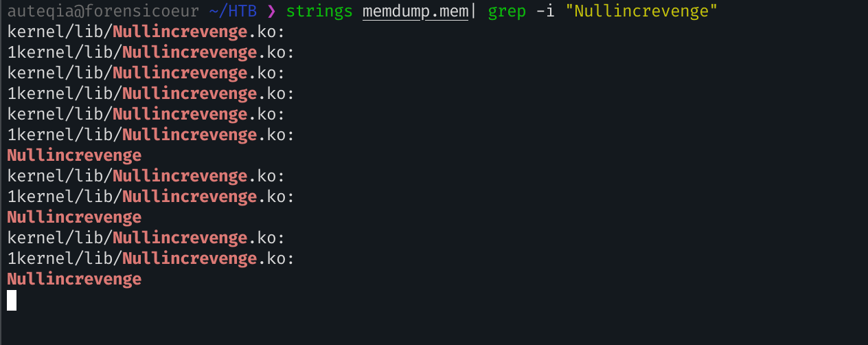The height and width of the screenshot is (345, 868).
Task: Click the white block cursor at the bottom
Action: [12, 300]
